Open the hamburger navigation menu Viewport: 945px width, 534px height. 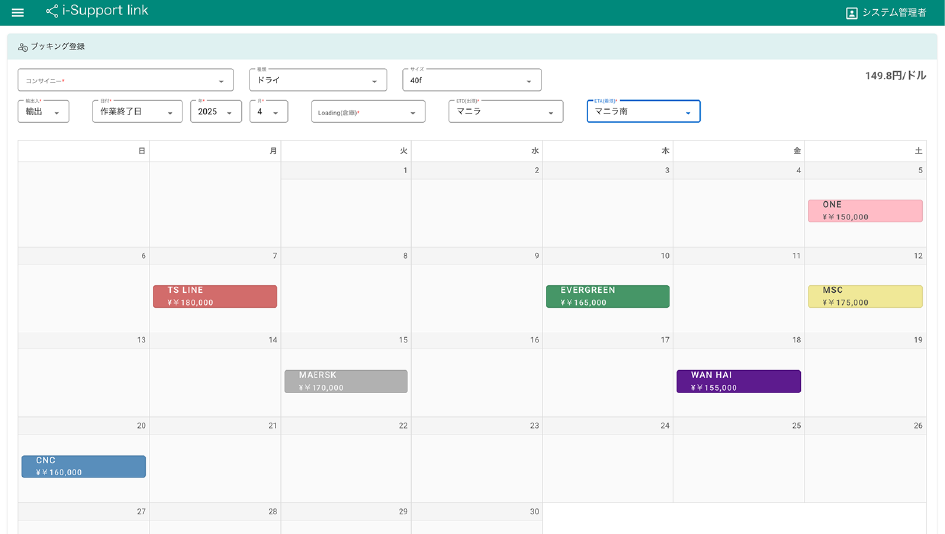tap(17, 12)
